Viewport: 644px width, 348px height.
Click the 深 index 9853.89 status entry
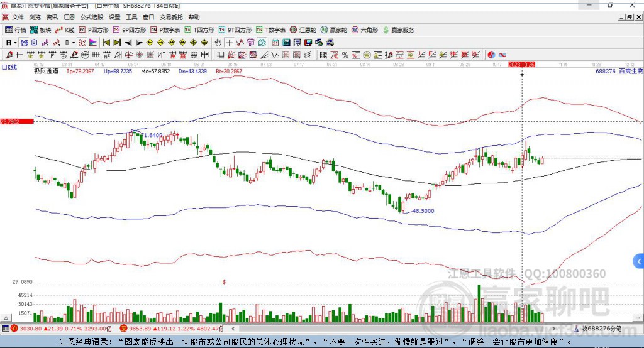(170, 329)
